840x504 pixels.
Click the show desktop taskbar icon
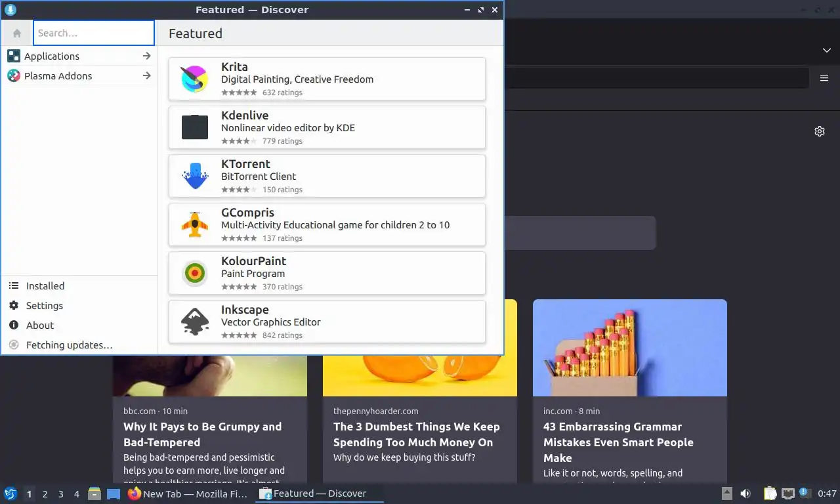coord(114,494)
